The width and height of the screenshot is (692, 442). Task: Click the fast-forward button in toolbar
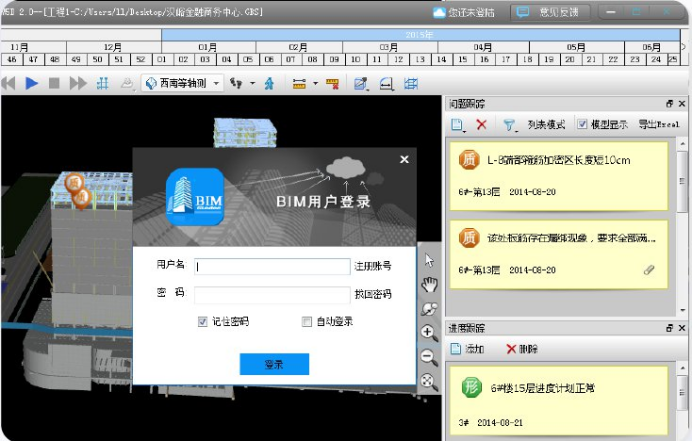[77, 84]
